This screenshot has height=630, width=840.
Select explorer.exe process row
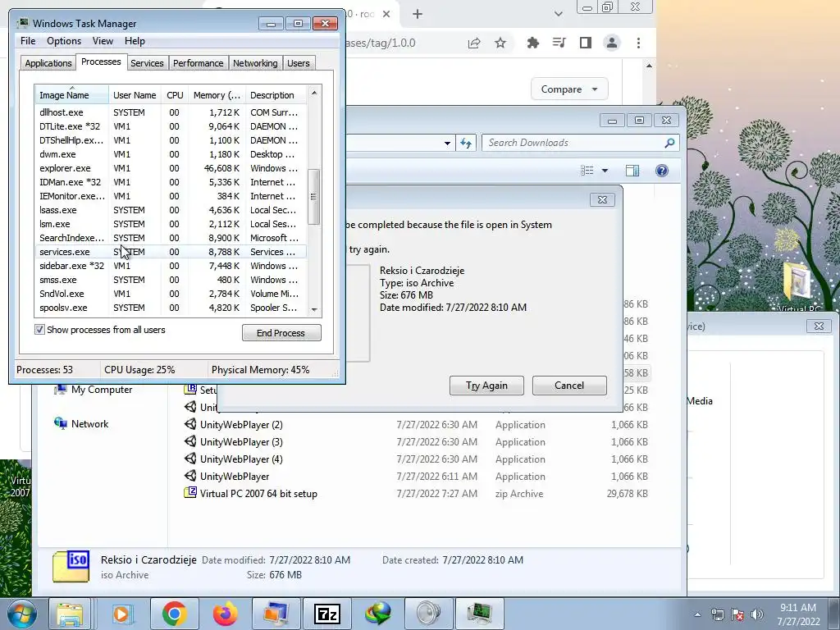pyautogui.click(x=171, y=168)
